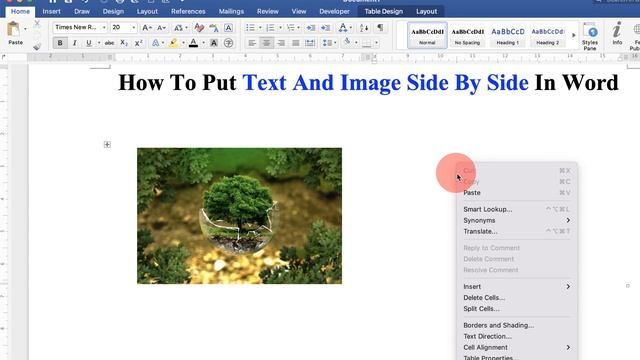
Task: Increase font size with A-up icon
Action: pyautogui.click(x=147, y=28)
